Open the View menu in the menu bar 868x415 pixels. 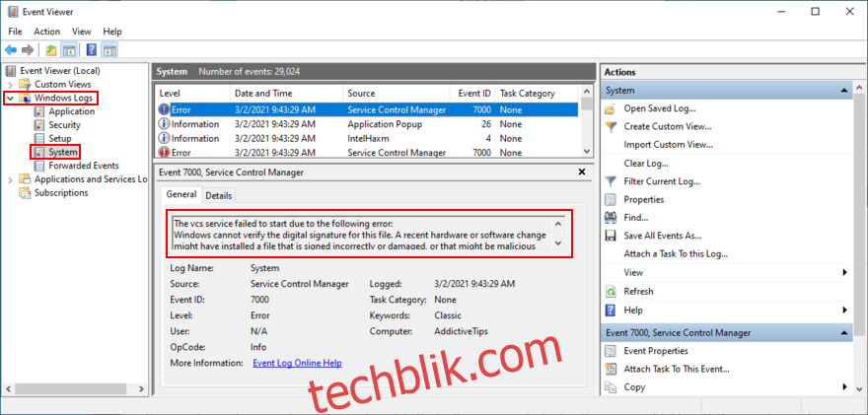(x=81, y=32)
